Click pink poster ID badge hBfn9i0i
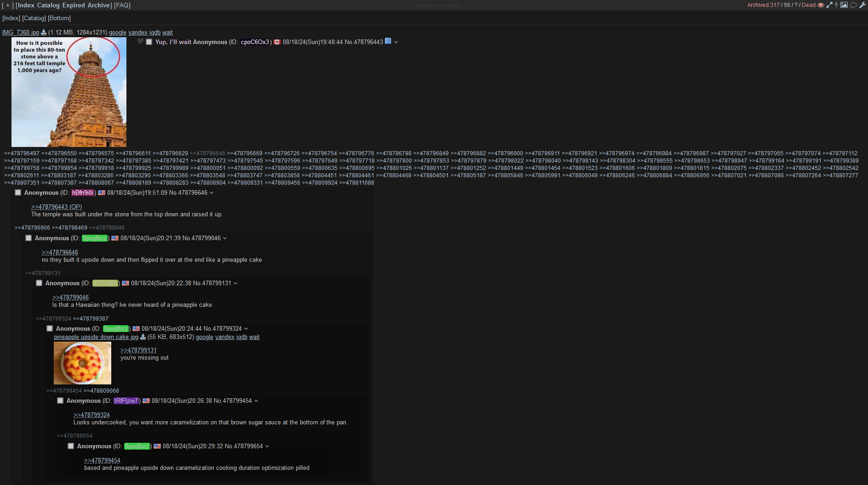The image size is (868, 485). 83,193
